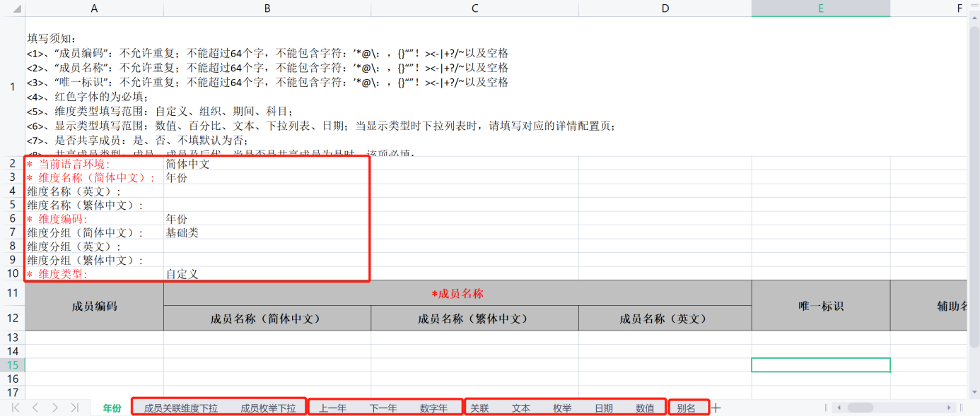Select row 11 header
The width and height of the screenshot is (980, 416).
[12, 292]
